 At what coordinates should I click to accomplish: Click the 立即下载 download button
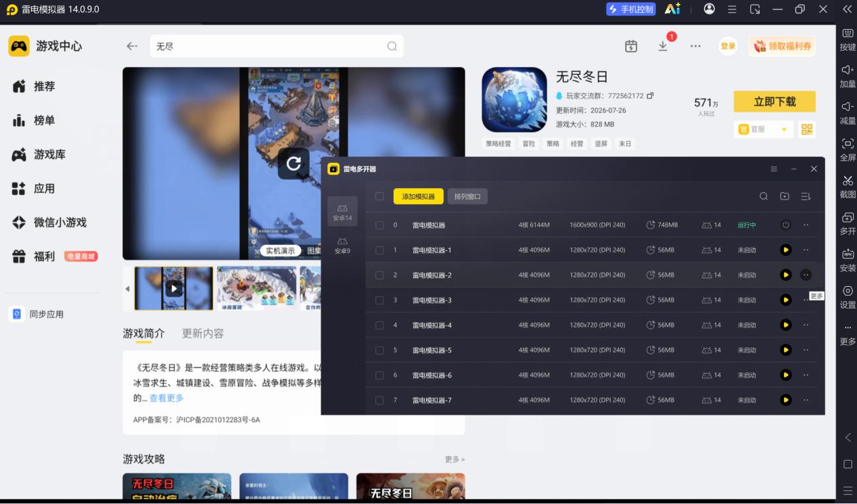pyautogui.click(x=774, y=101)
